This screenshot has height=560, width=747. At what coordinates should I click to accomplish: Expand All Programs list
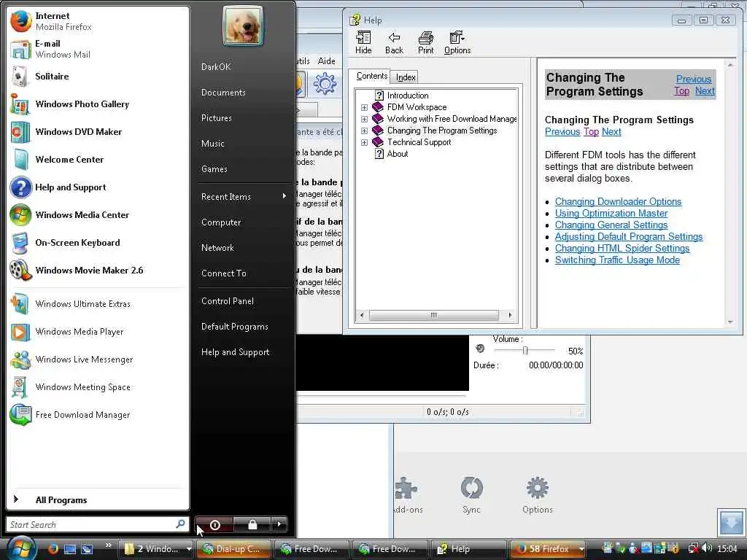pos(98,499)
